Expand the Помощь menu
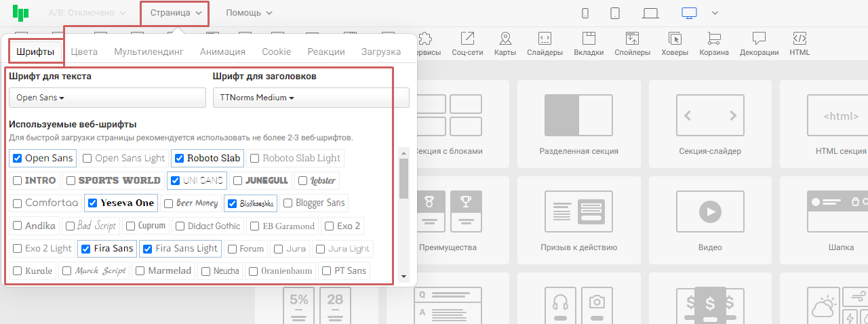 pyautogui.click(x=249, y=13)
